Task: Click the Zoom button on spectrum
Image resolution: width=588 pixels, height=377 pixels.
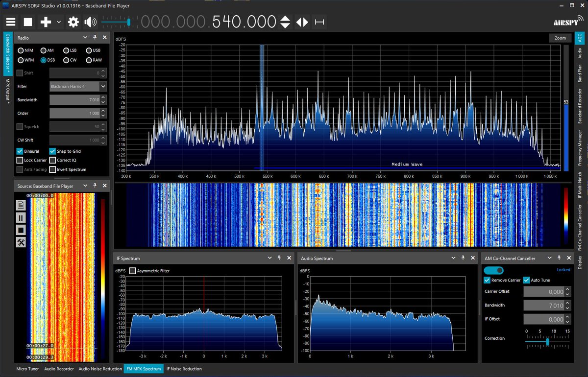Action: (x=560, y=38)
